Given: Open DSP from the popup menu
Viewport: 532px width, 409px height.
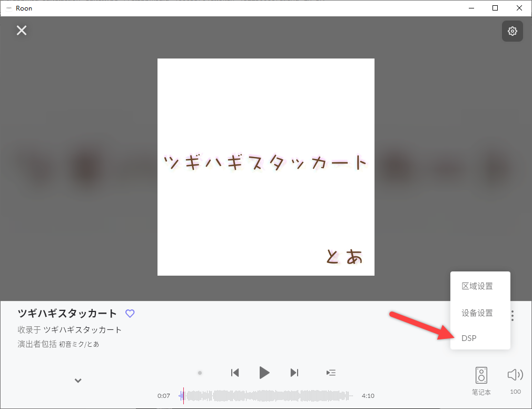Looking at the screenshot, I should pos(480,338).
